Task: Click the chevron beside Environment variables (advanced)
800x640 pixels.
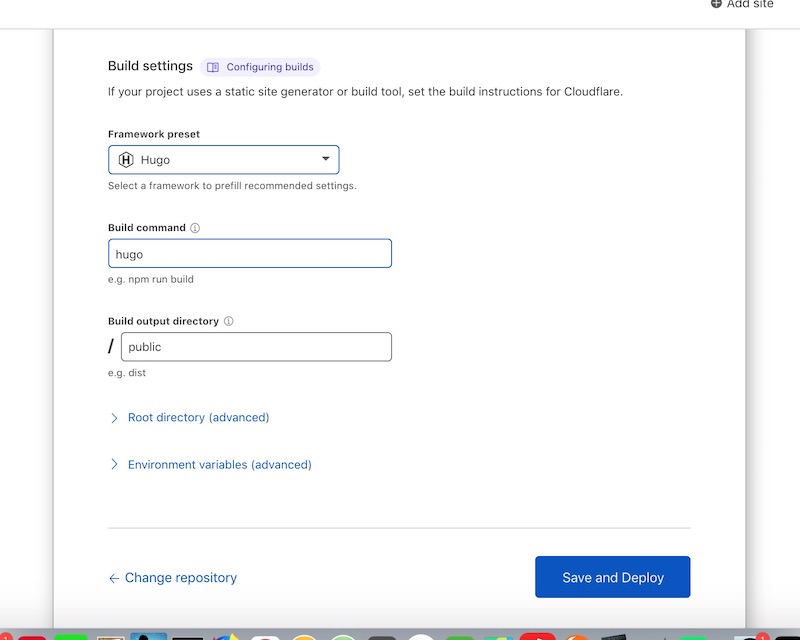Action: pyautogui.click(x=114, y=464)
